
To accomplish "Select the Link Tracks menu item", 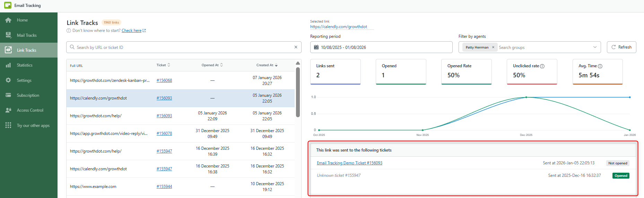I will coord(27,50).
